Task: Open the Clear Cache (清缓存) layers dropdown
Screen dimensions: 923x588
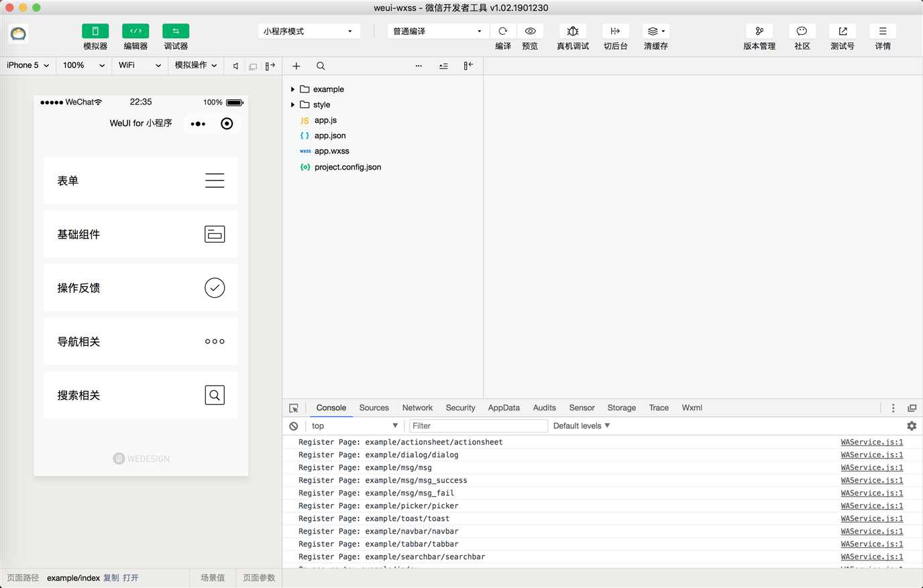Action: pyautogui.click(x=656, y=32)
